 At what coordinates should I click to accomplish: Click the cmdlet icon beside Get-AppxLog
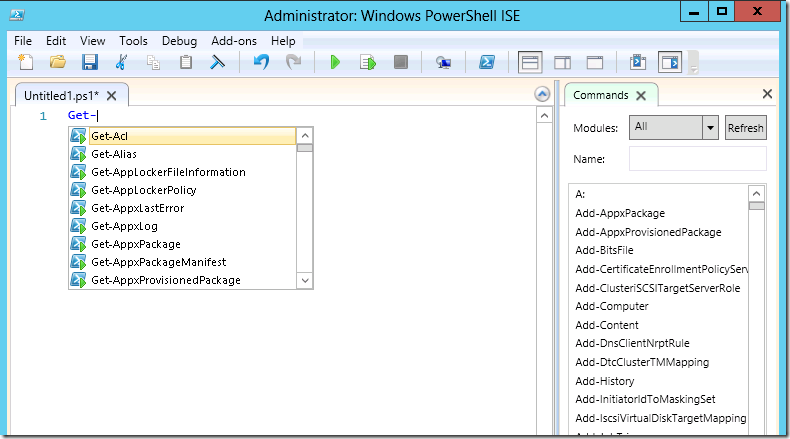(78, 226)
